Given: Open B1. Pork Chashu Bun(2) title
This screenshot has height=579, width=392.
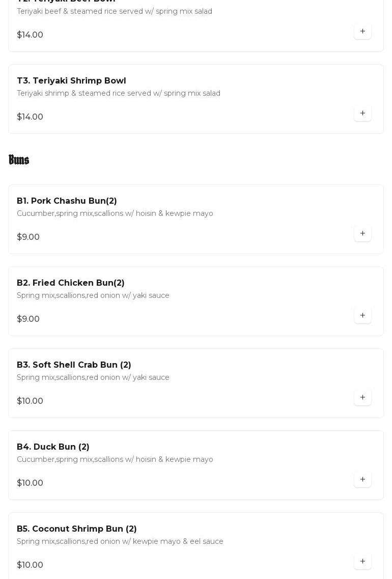Looking at the screenshot, I should point(67,201).
